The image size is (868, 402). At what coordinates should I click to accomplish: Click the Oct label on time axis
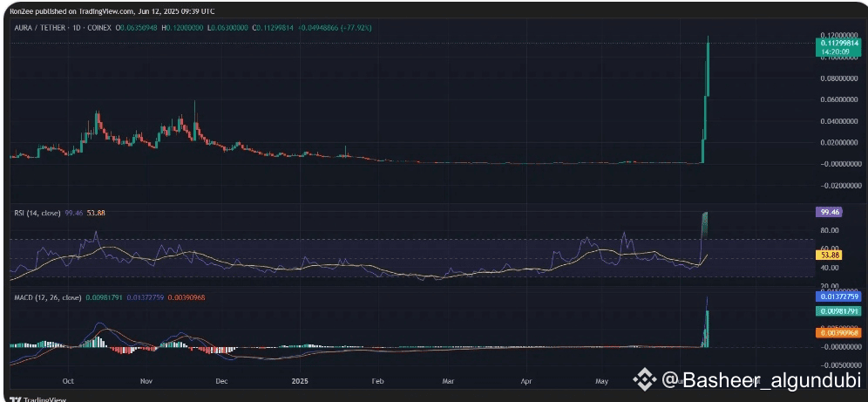[69, 381]
